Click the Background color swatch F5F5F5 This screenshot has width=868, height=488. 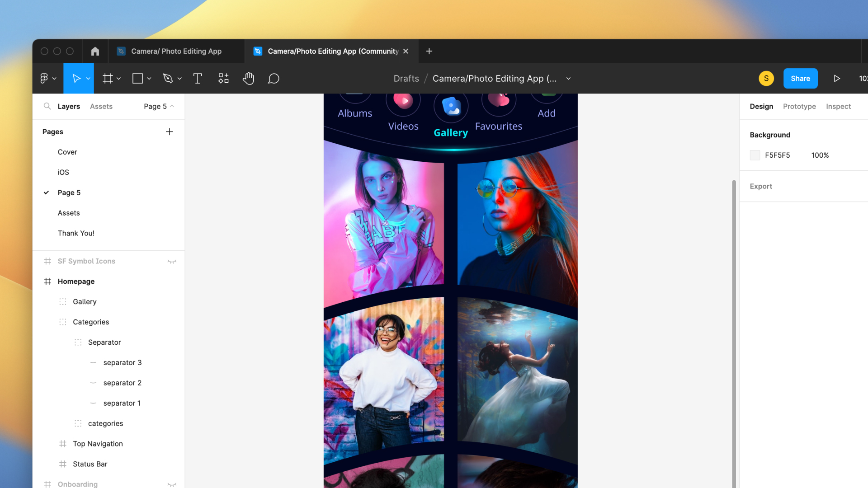click(755, 155)
